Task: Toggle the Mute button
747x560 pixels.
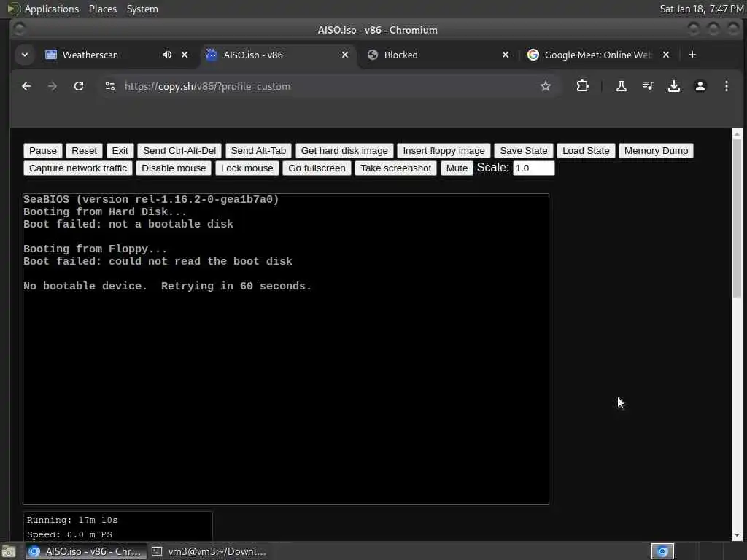Action: coord(457,168)
